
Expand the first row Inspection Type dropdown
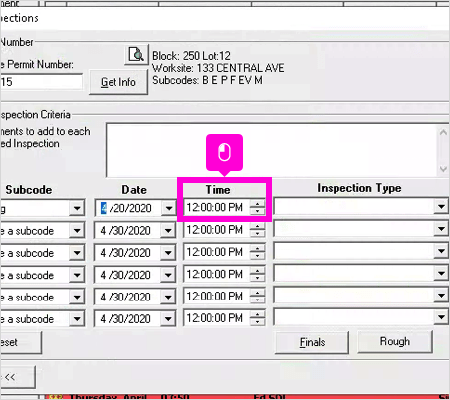tap(441, 207)
